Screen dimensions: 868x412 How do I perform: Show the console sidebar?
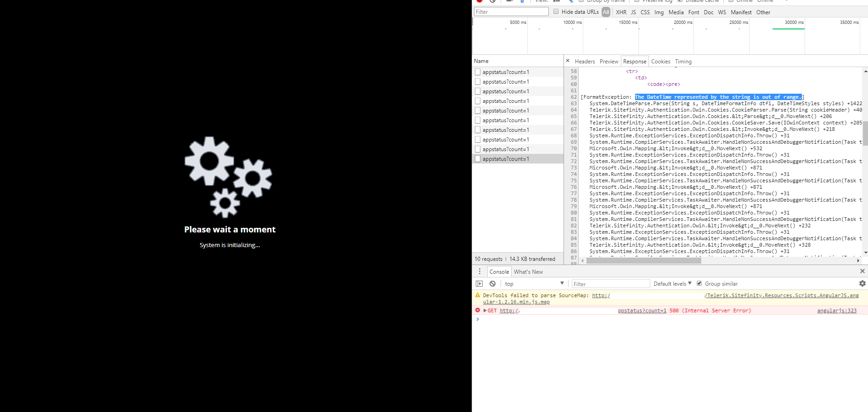479,284
